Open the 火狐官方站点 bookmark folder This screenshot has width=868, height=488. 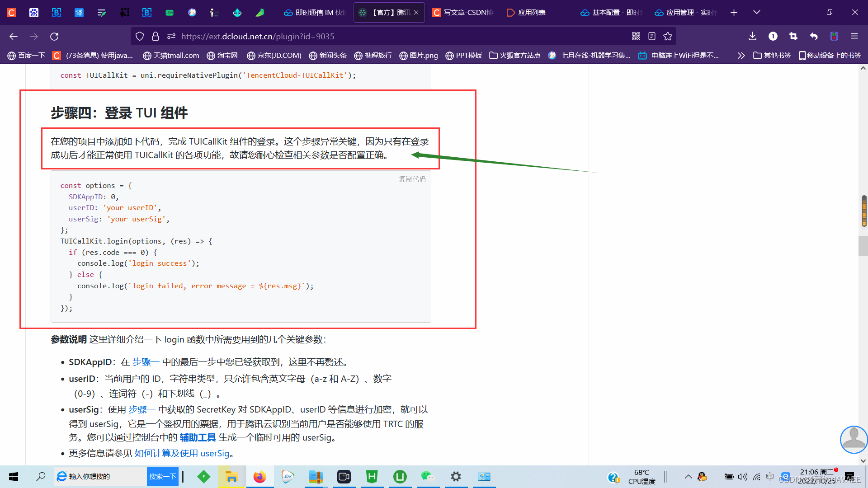pos(515,56)
